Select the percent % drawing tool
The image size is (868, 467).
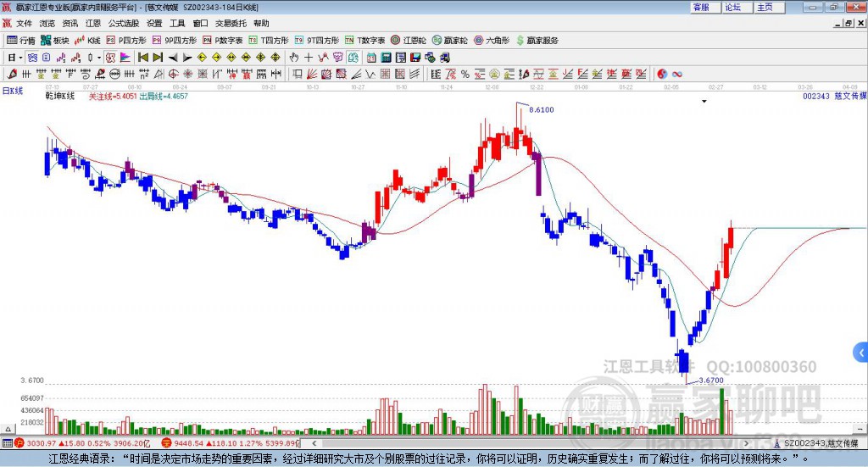465,74
